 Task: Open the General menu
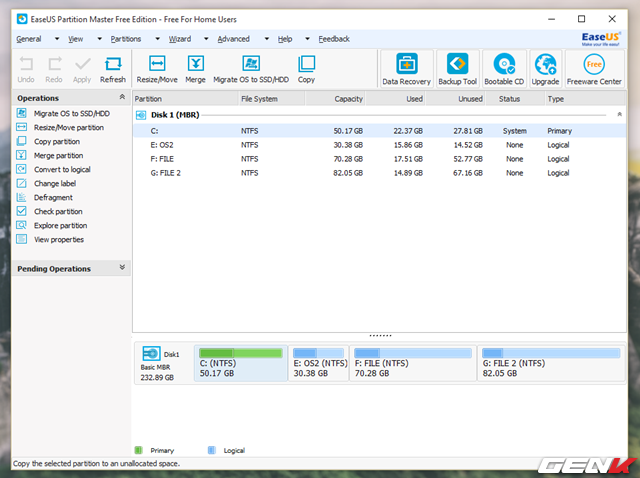29,39
